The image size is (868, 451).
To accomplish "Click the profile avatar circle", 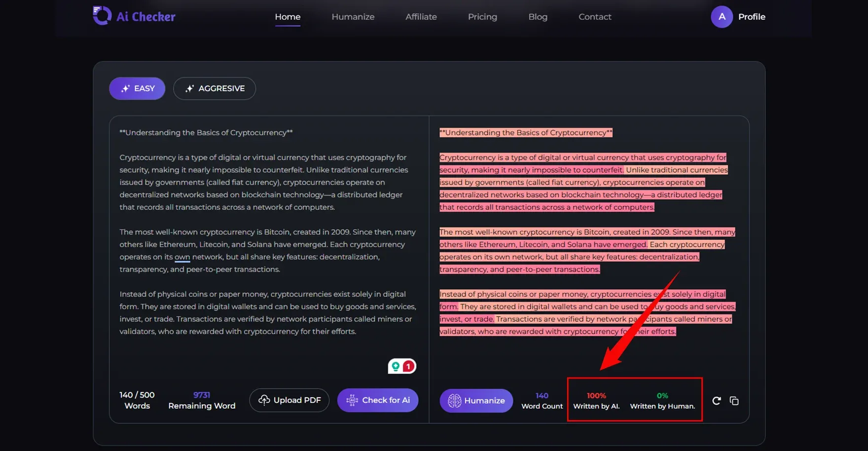I will tap(722, 17).
